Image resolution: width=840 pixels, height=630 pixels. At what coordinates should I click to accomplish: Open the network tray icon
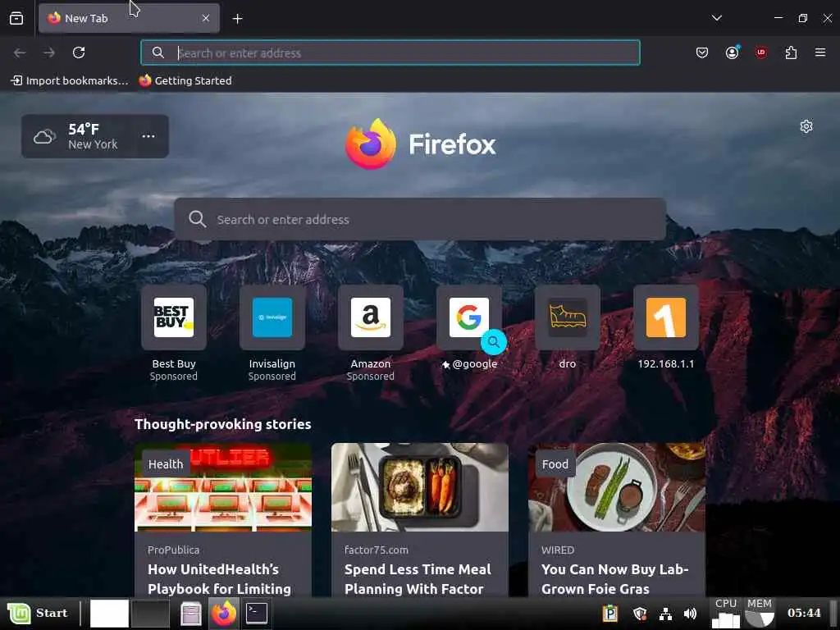click(665, 614)
